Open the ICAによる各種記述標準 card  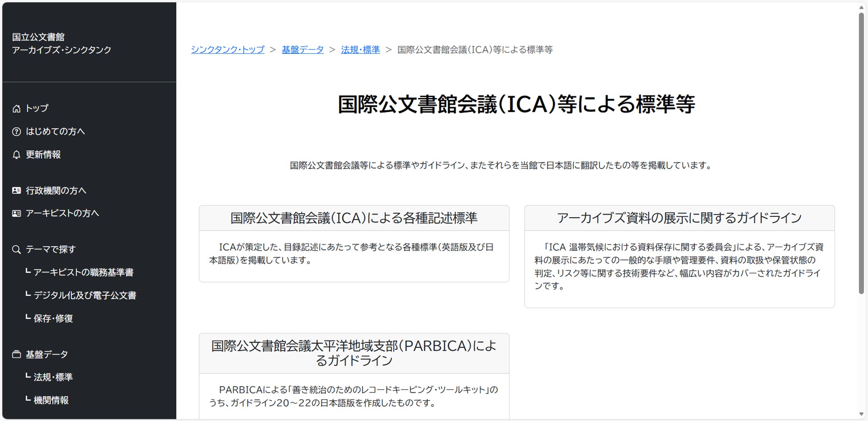point(354,218)
